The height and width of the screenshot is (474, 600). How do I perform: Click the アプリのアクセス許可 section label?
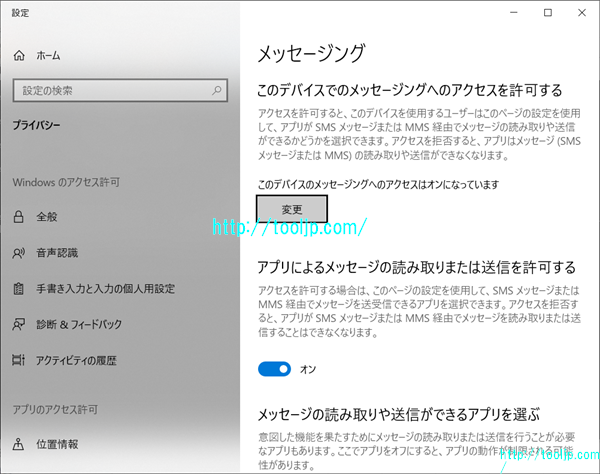click(55, 410)
